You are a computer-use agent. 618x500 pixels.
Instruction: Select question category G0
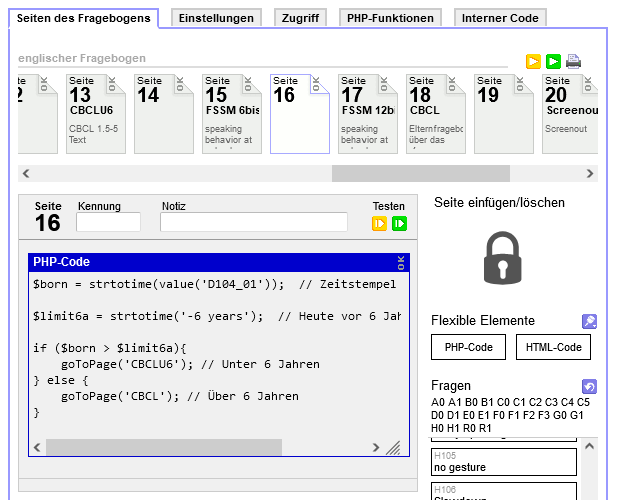(560, 415)
